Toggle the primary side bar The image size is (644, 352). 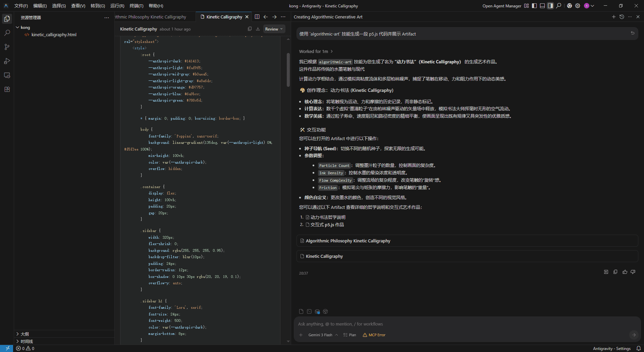pos(534,6)
